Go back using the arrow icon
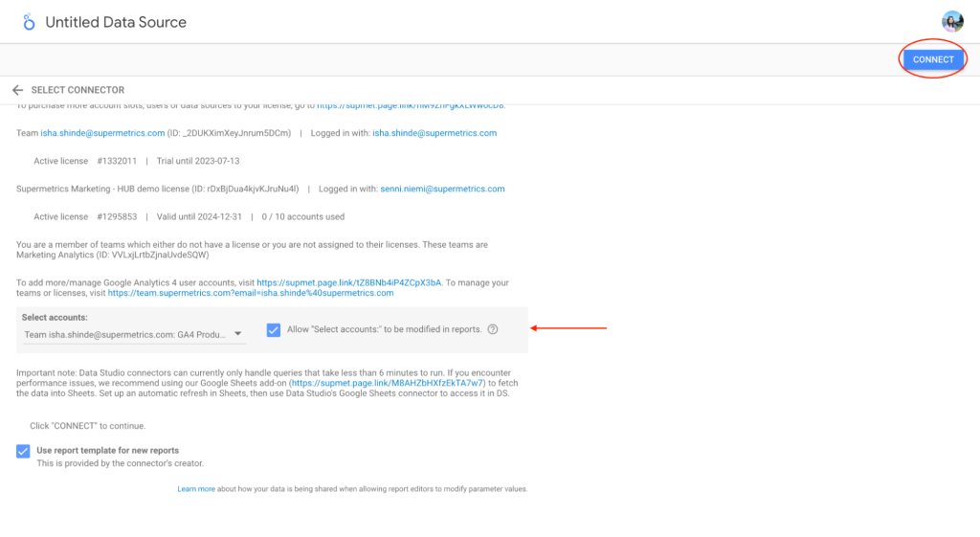 pyautogui.click(x=17, y=90)
